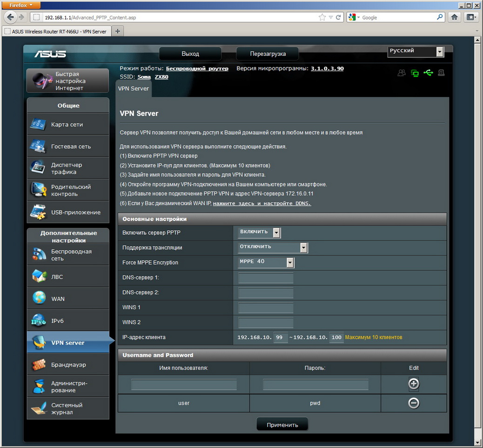483x448 pixels.
Task: Open Быстрая настройка Интернет wizard
Action: [x=68, y=81]
